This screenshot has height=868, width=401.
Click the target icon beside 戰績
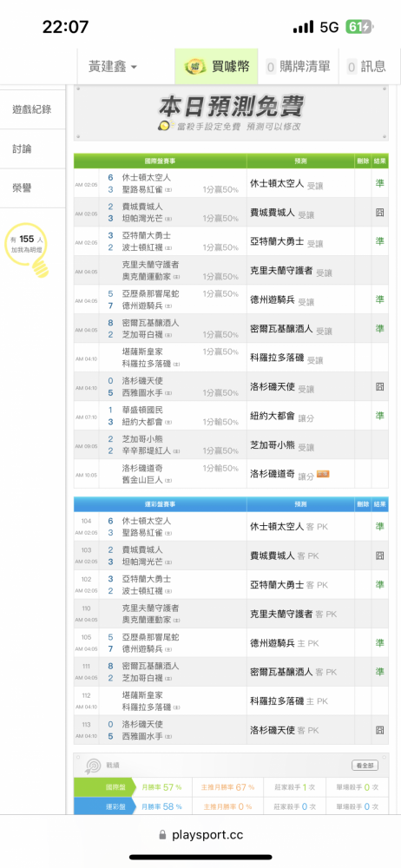point(92,766)
